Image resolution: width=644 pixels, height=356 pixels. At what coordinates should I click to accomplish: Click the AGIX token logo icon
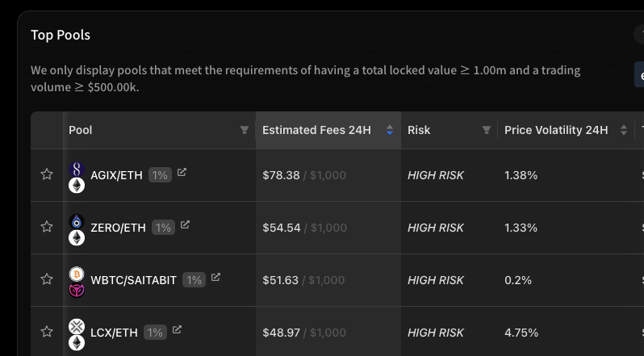click(x=77, y=170)
